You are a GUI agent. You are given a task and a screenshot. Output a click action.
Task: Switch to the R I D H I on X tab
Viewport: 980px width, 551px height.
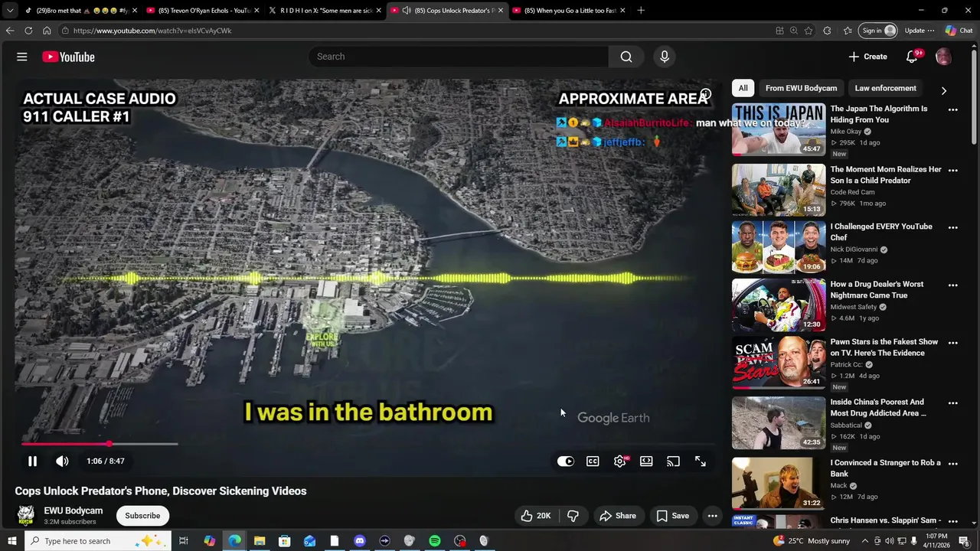(x=325, y=11)
